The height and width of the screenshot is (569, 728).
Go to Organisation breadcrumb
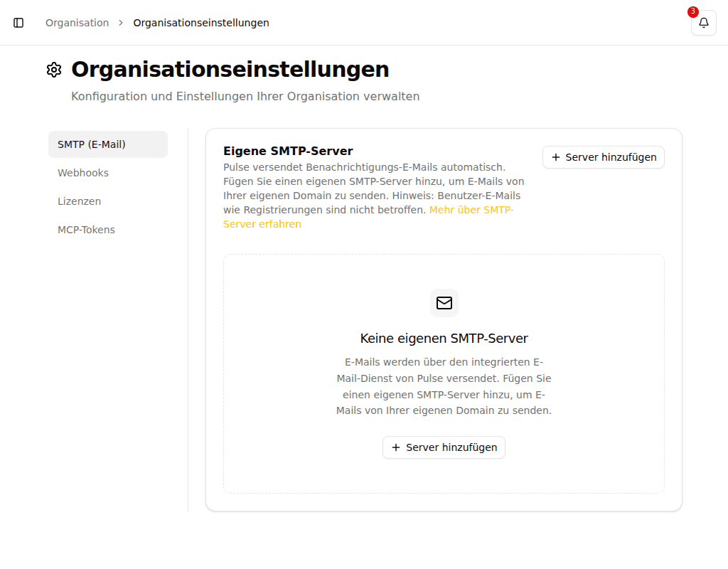click(x=77, y=23)
